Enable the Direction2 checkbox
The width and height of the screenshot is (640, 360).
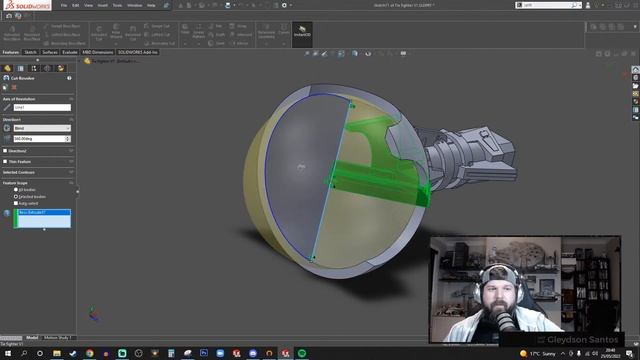coord(5,151)
